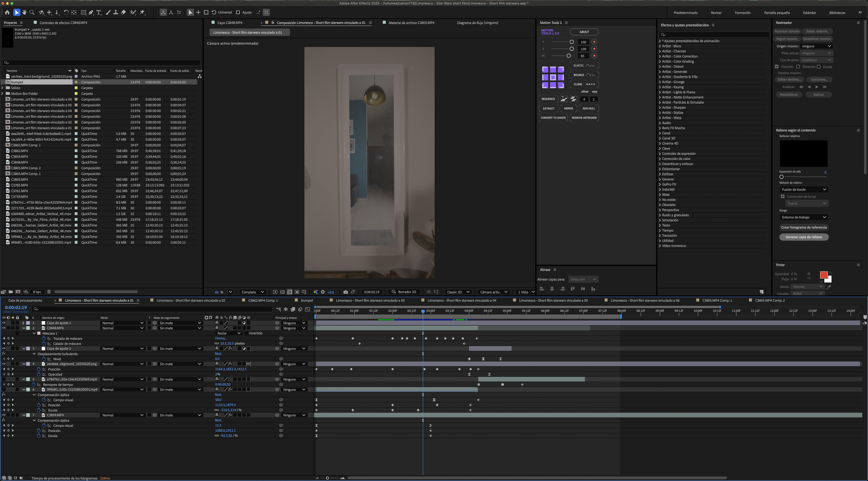Enable the Ajuste snapping checkbox
The width and height of the screenshot is (868, 481).
pyautogui.click(x=238, y=12)
